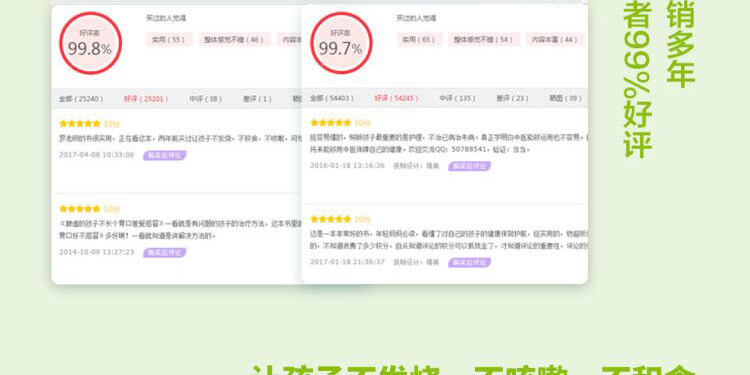Image resolution: width=750 pixels, height=375 pixels.
Task: Click star rating of 2016-01-18 review
Action: pos(331,123)
